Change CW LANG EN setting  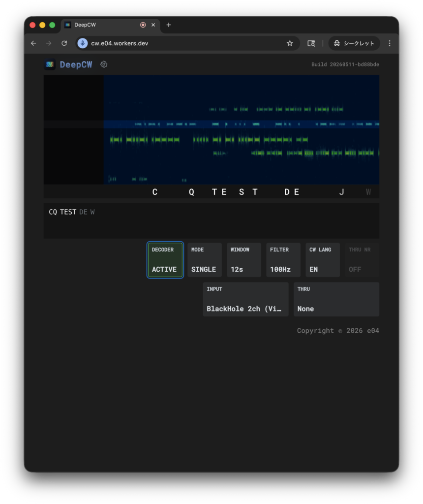pos(323,260)
